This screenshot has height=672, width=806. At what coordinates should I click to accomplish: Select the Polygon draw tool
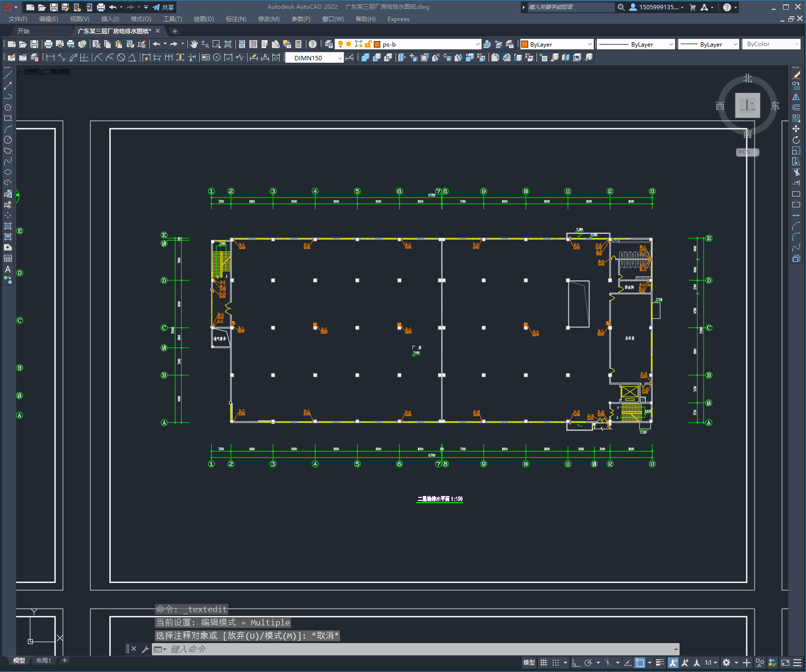(x=8, y=107)
